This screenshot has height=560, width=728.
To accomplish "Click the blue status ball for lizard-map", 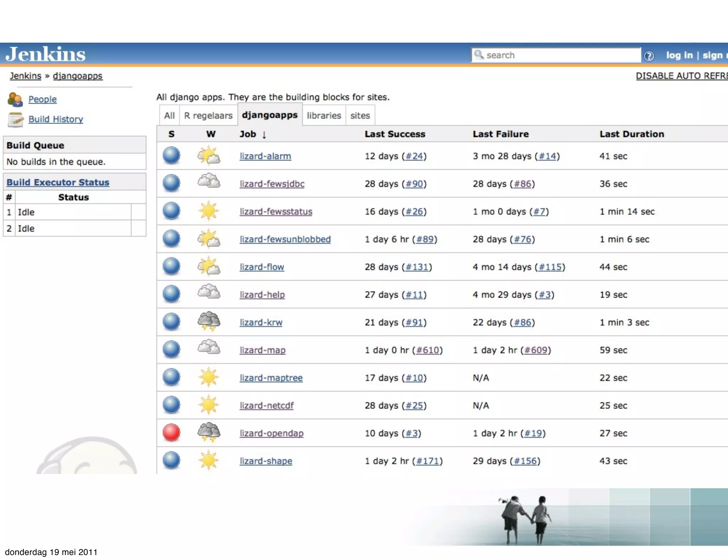I will coord(171,350).
